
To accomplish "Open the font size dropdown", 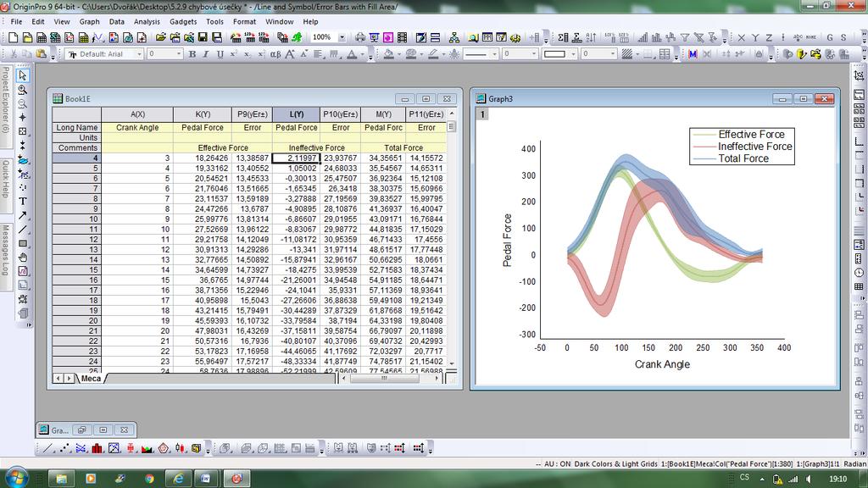I will (x=179, y=54).
